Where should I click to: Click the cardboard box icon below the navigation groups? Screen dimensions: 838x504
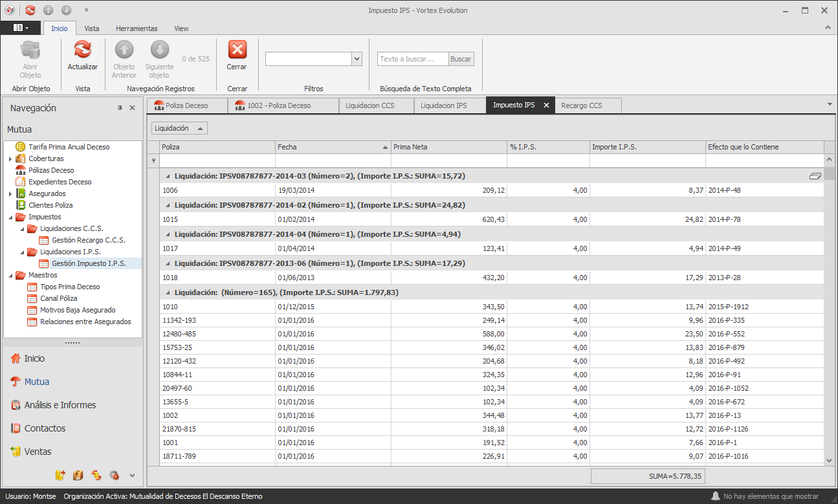click(78, 475)
